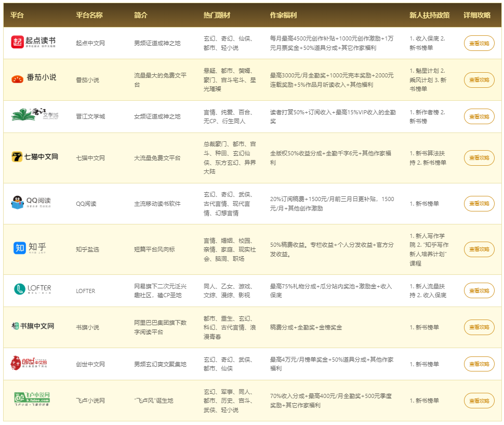Click the QQ阅读 penguin logo
This screenshot has width=504, height=425.
[x=32, y=203]
